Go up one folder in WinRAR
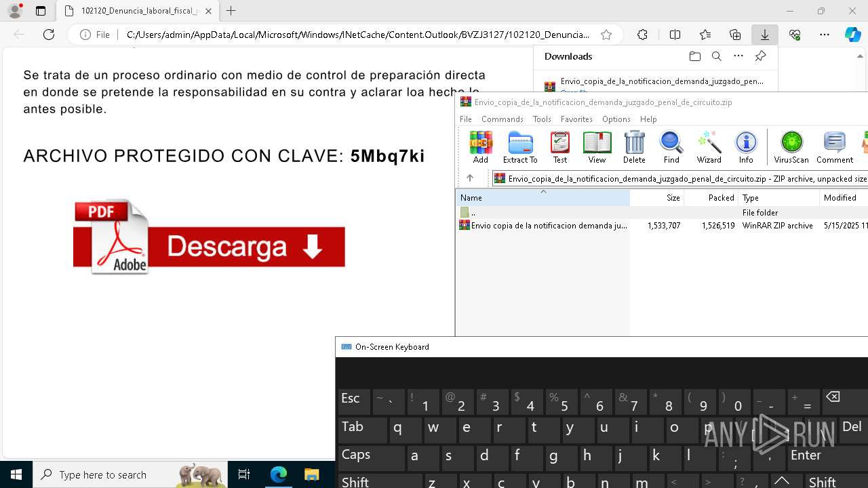 (469, 178)
